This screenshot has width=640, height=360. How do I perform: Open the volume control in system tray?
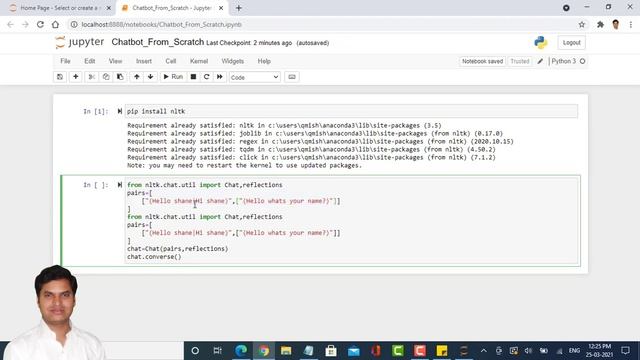click(x=528, y=351)
